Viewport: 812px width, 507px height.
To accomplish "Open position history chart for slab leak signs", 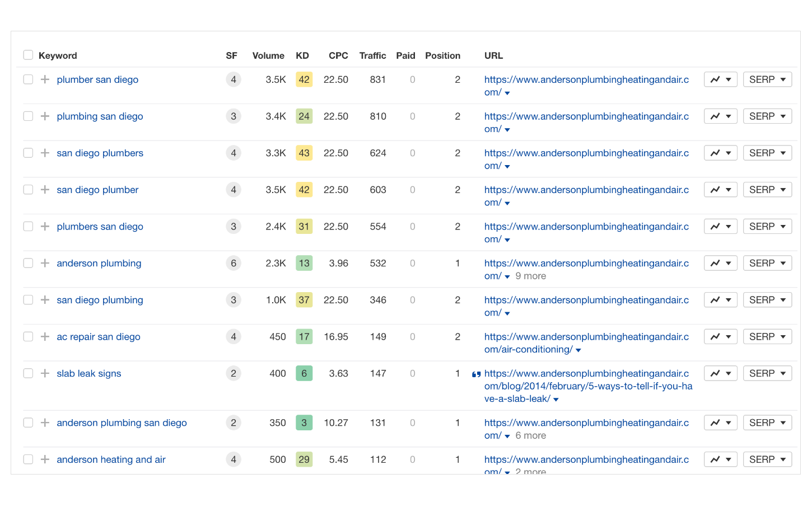I will pos(720,373).
